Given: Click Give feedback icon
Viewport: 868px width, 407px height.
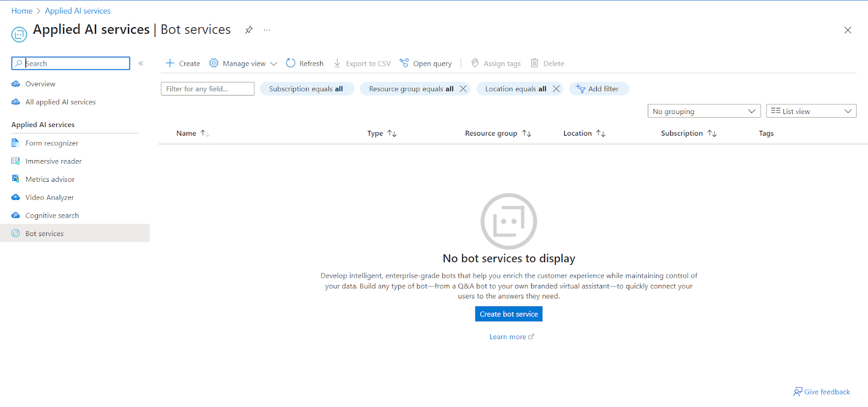Looking at the screenshot, I should pos(798,392).
